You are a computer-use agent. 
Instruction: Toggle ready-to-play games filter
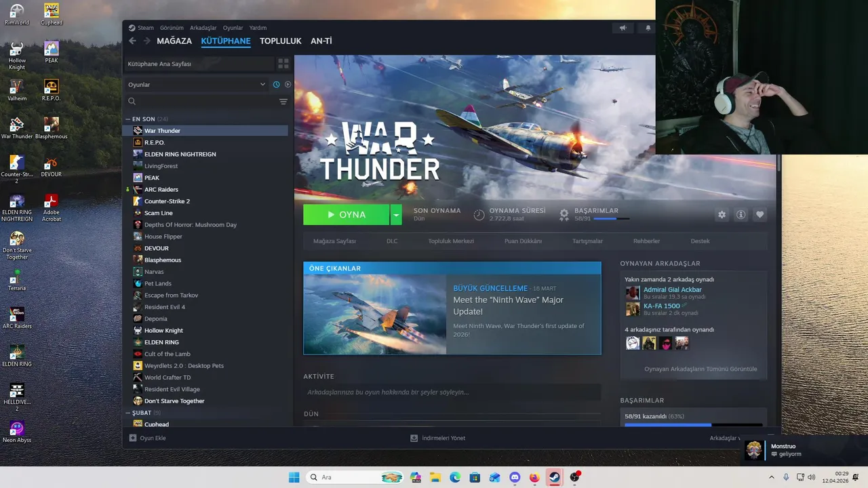pyautogui.click(x=288, y=85)
